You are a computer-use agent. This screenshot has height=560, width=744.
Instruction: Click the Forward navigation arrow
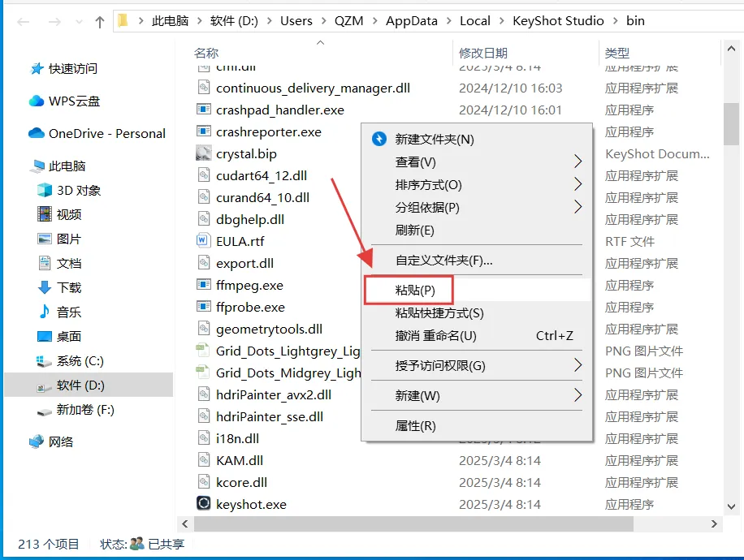[x=54, y=22]
